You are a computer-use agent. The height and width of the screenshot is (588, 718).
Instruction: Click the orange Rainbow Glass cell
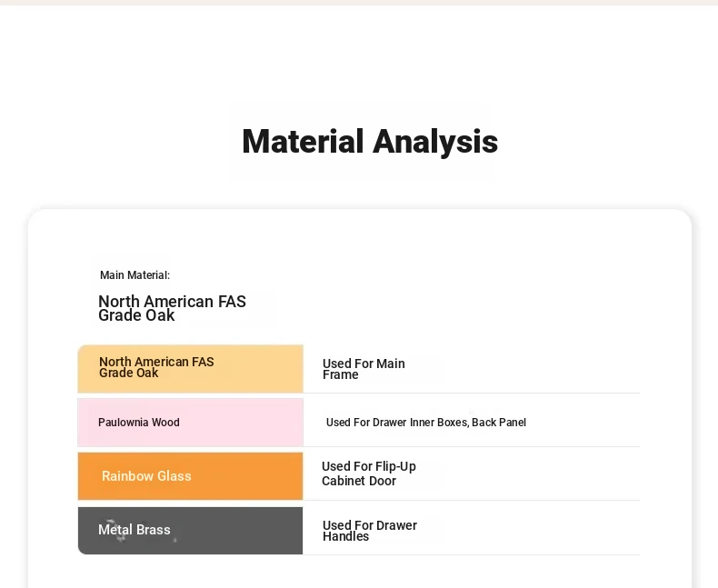click(x=191, y=476)
